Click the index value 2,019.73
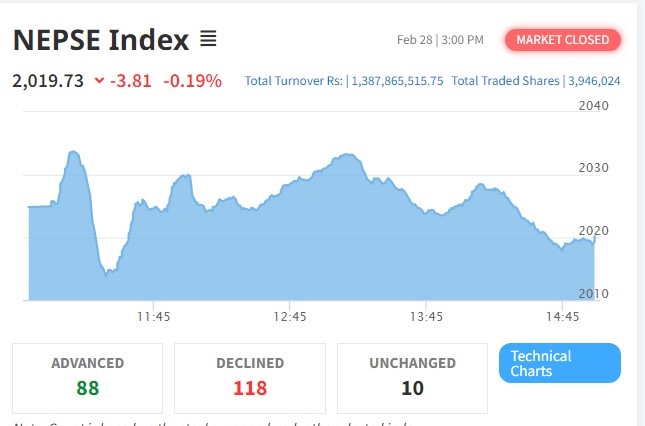Image resolution: width=645 pixels, height=426 pixels. coord(48,81)
